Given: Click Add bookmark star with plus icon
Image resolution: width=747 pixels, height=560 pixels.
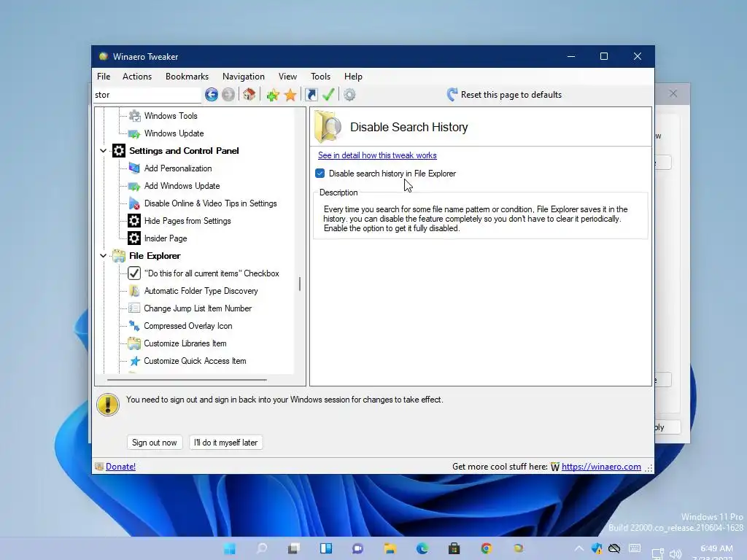Looking at the screenshot, I should pyautogui.click(x=273, y=95).
